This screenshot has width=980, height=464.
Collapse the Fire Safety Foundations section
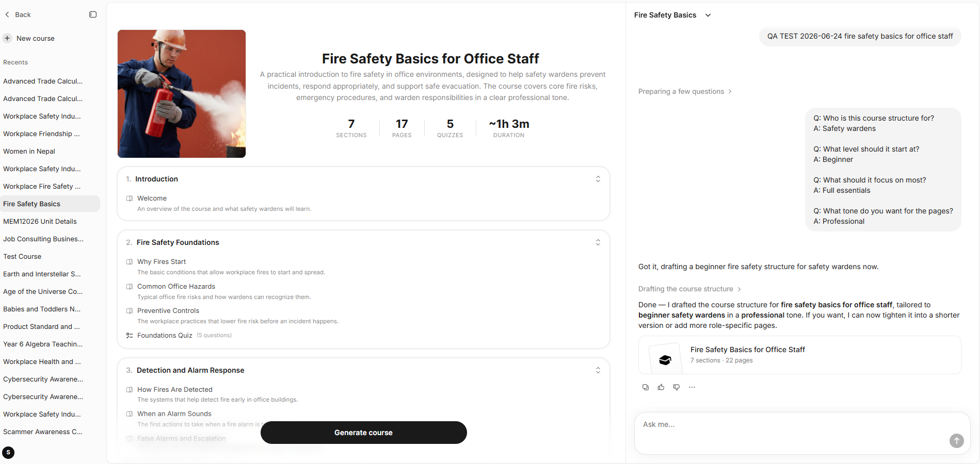point(598,242)
